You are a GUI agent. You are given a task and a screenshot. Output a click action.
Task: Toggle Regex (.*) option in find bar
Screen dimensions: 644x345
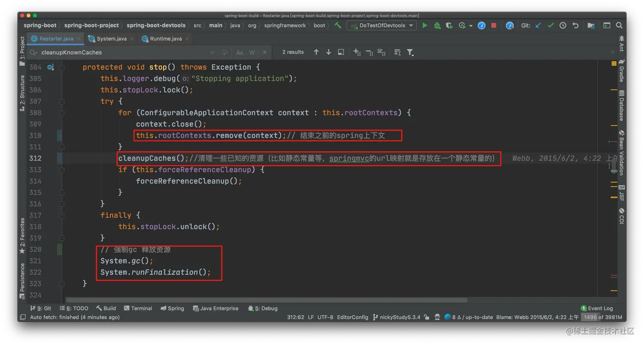(264, 52)
